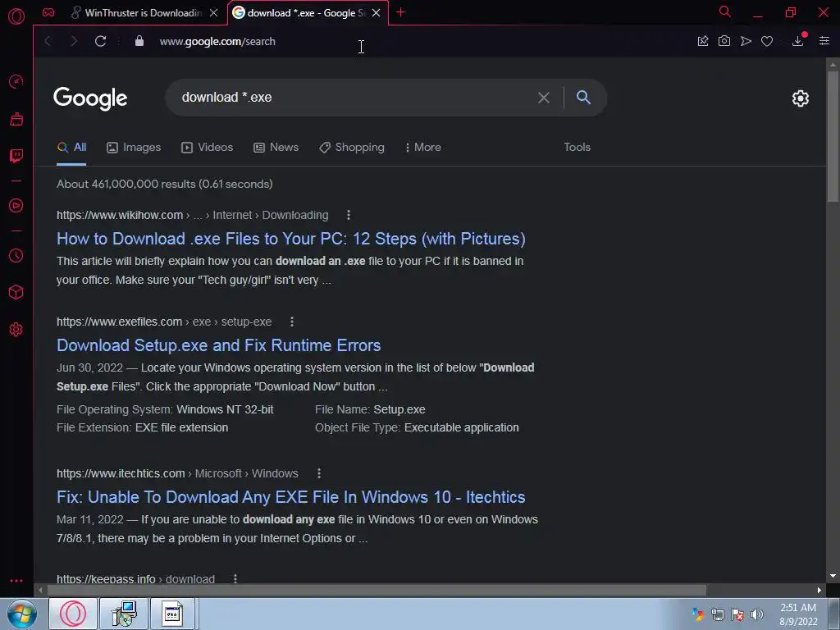The image size is (840, 630).
Task: Open My Flow send icon
Action: [746, 41]
